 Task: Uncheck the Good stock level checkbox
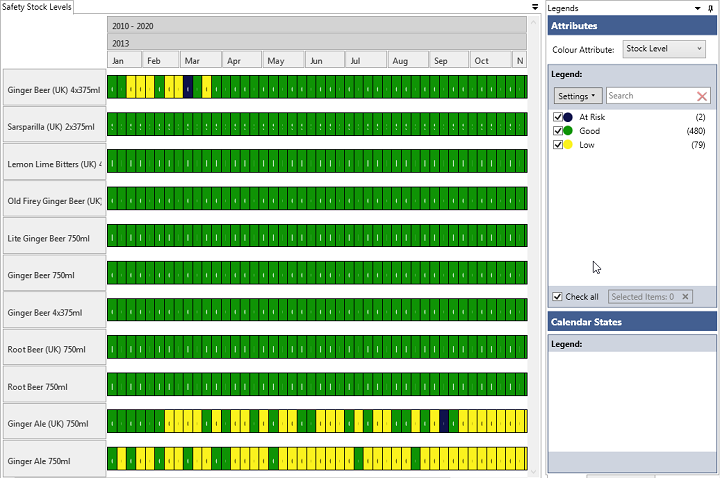[557, 131]
